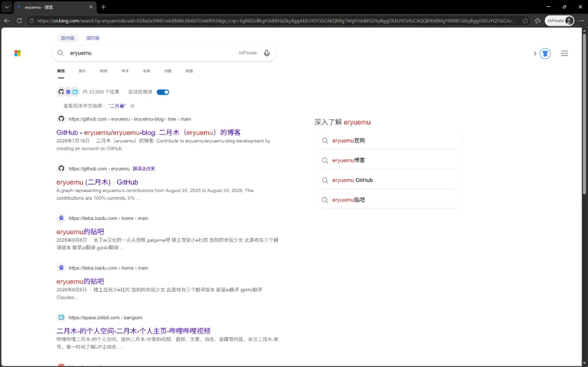Open eryuemu (二月木) · GitHub result
The width and height of the screenshot is (588, 367).
[97, 182]
